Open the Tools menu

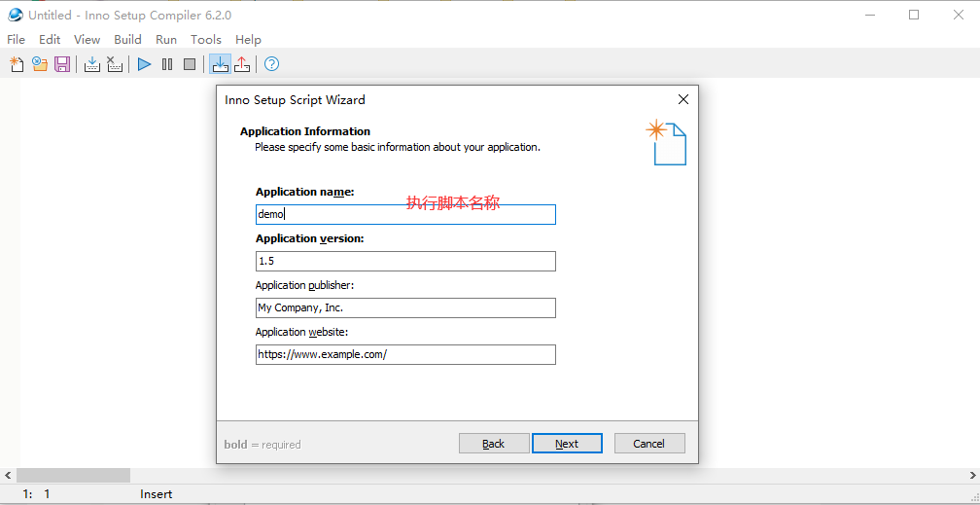point(206,40)
